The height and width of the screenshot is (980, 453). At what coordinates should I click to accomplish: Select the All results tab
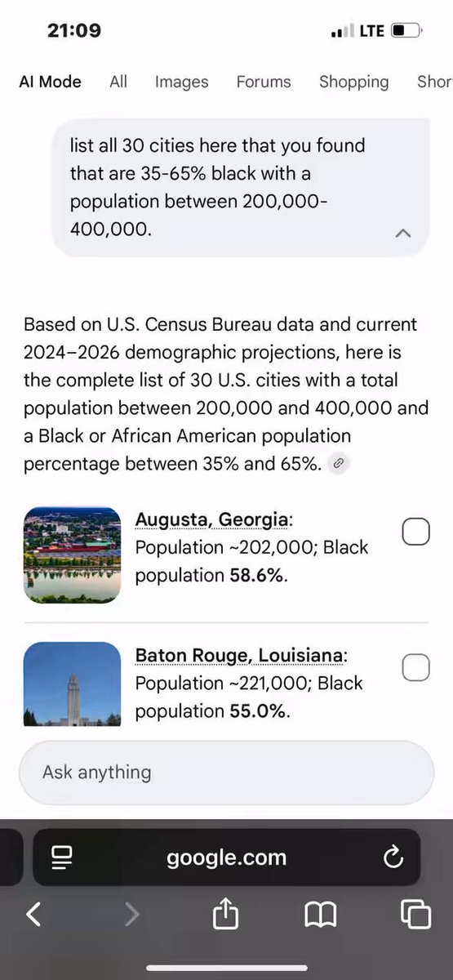[x=118, y=82]
